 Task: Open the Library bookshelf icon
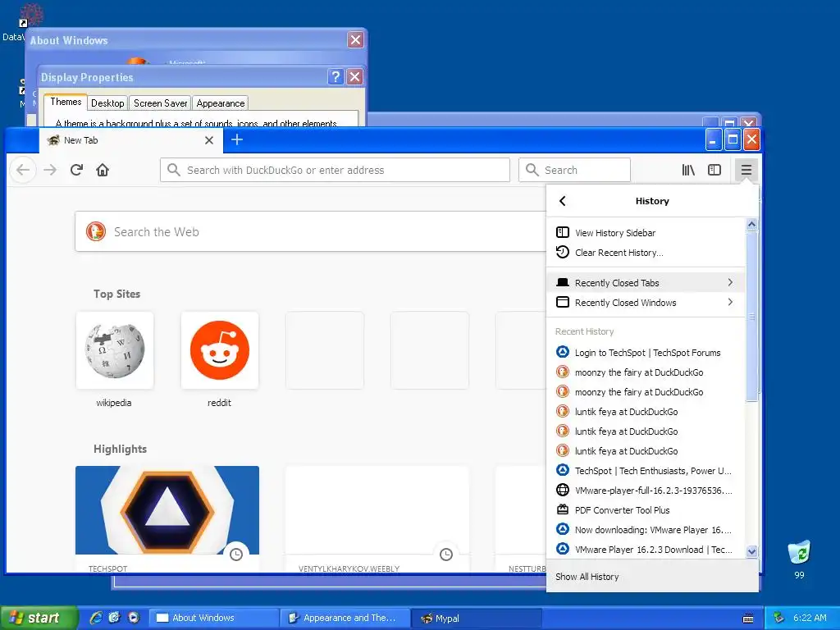pyautogui.click(x=688, y=170)
